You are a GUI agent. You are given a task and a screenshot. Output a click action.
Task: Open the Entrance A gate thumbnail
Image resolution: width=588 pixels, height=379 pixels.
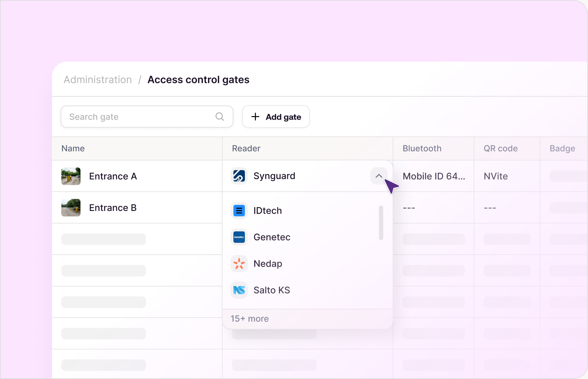click(x=71, y=176)
